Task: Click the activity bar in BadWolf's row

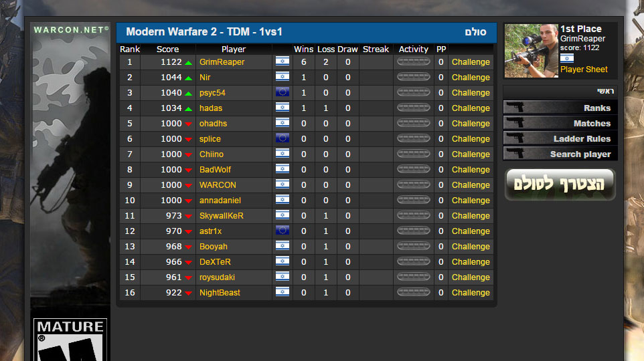Action: click(x=413, y=169)
